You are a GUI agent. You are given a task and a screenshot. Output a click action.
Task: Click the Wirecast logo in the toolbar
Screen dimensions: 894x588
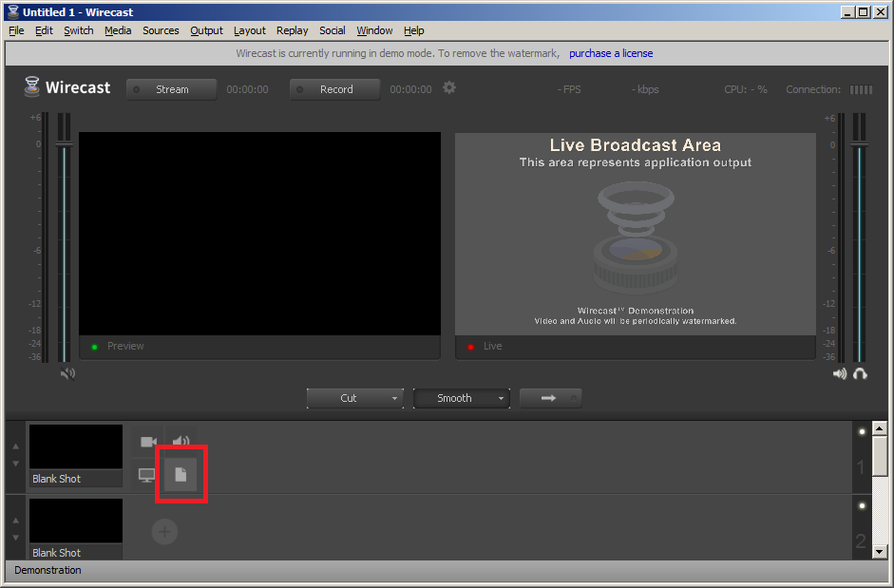coord(67,87)
